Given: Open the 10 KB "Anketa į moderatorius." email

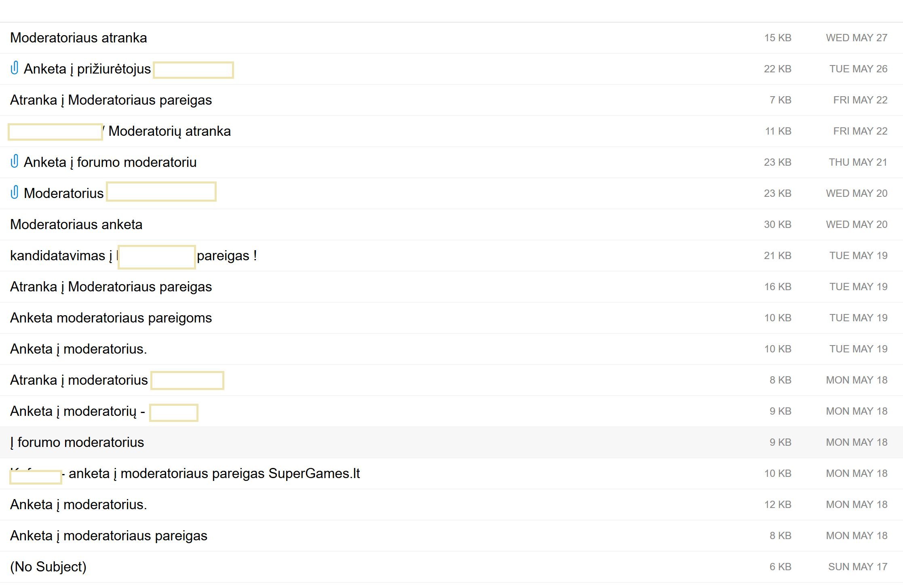Looking at the screenshot, I should tap(78, 349).
